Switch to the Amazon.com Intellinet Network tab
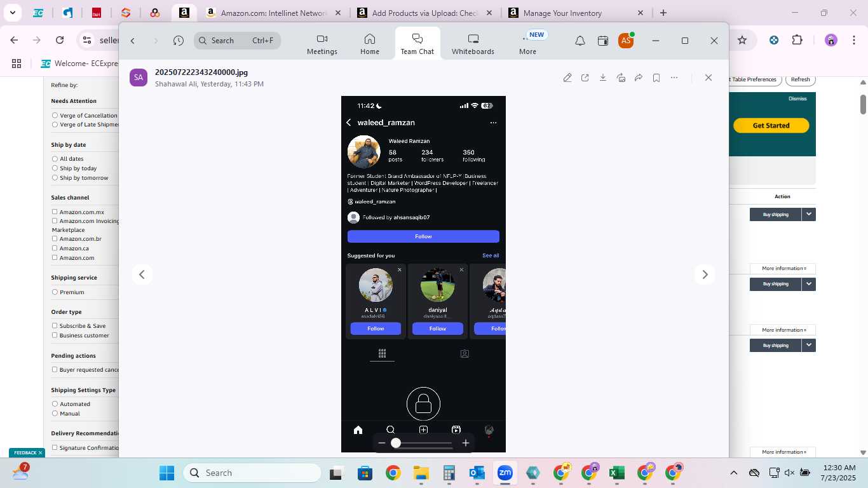868x488 pixels. point(273,13)
